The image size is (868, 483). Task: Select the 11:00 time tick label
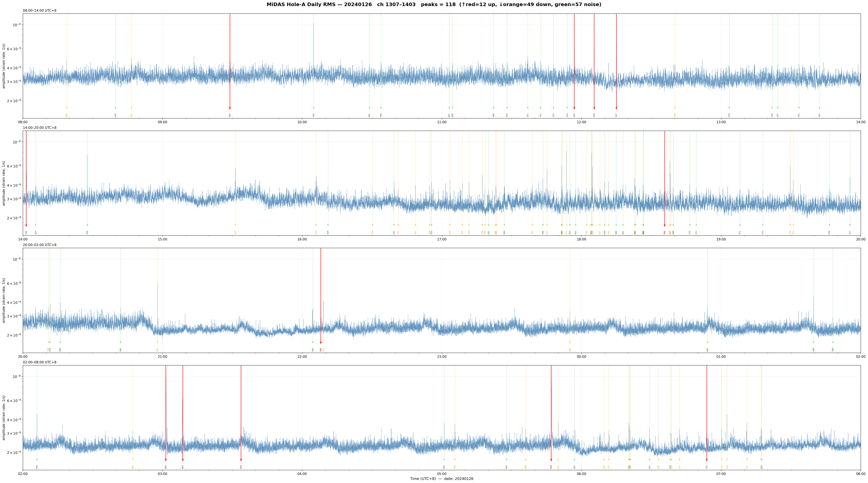coord(442,122)
